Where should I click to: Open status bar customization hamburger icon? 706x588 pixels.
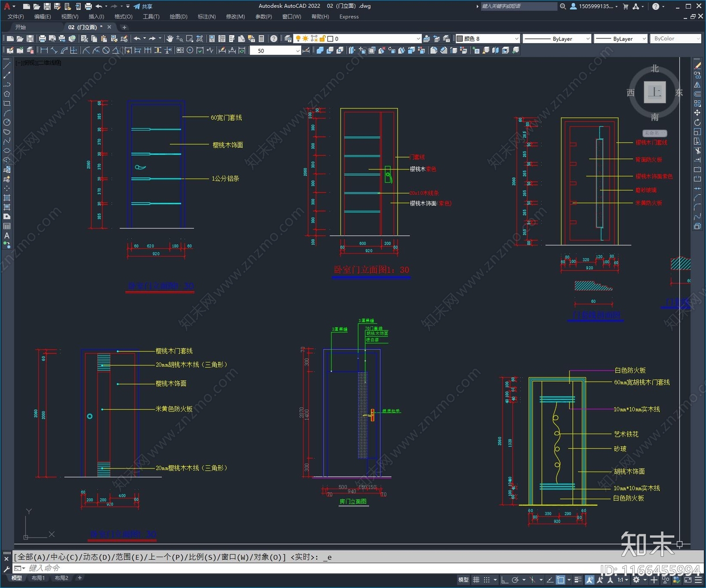pyautogui.click(x=698, y=580)
